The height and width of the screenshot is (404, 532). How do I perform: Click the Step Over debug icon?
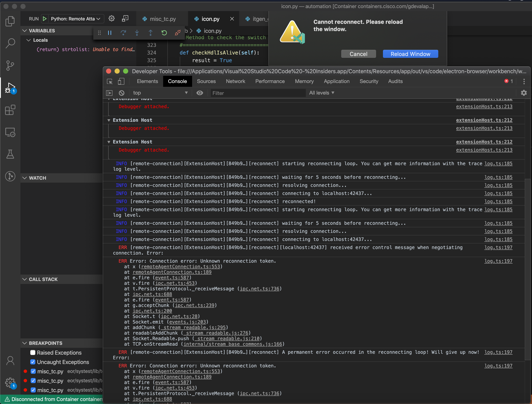point(124,33)
